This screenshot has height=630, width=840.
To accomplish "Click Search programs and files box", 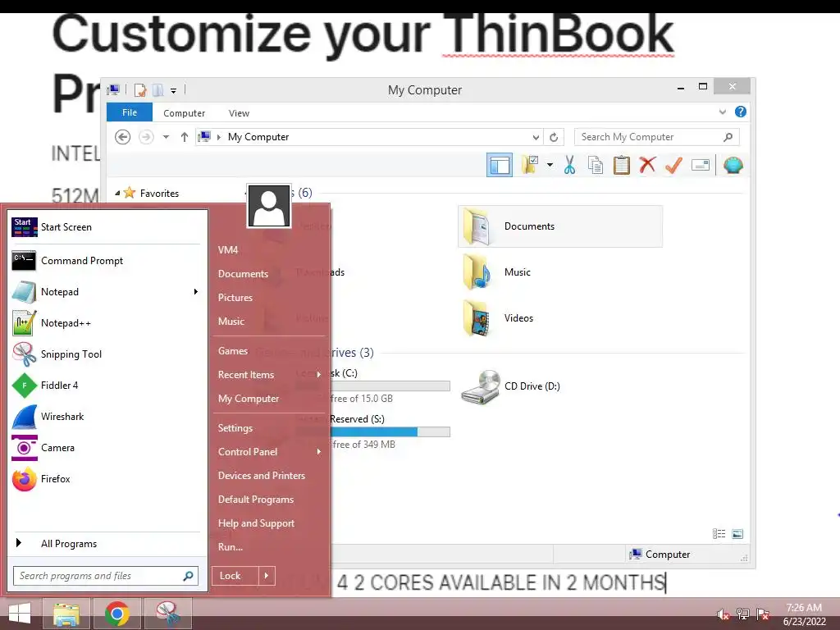I will coord(106,576).
